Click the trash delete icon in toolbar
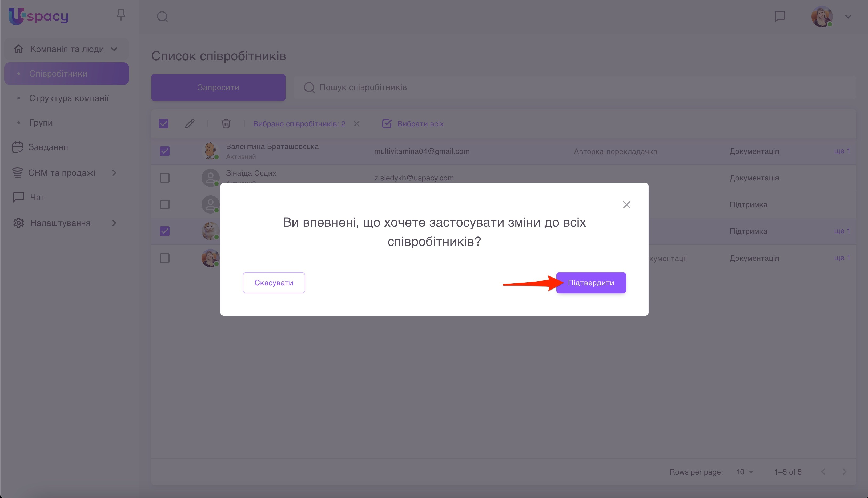 click(x=226, y=123)
